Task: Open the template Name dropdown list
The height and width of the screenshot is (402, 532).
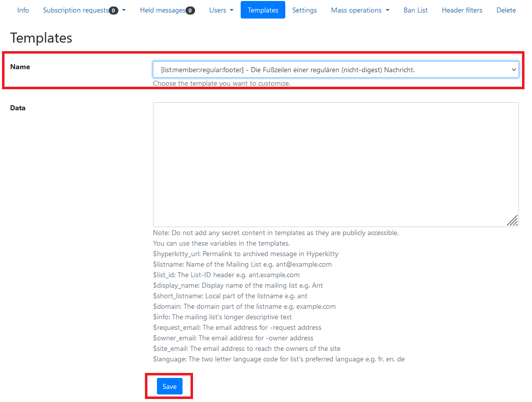Action: click(335, 70)
